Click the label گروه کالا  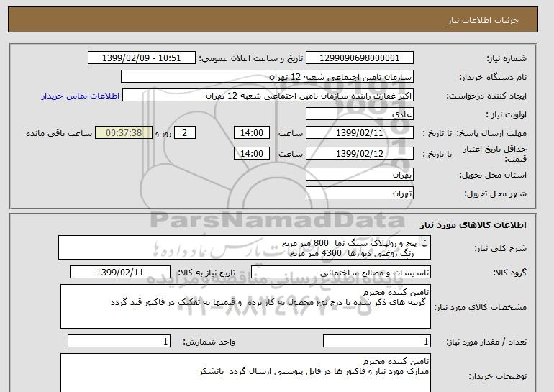510,273
